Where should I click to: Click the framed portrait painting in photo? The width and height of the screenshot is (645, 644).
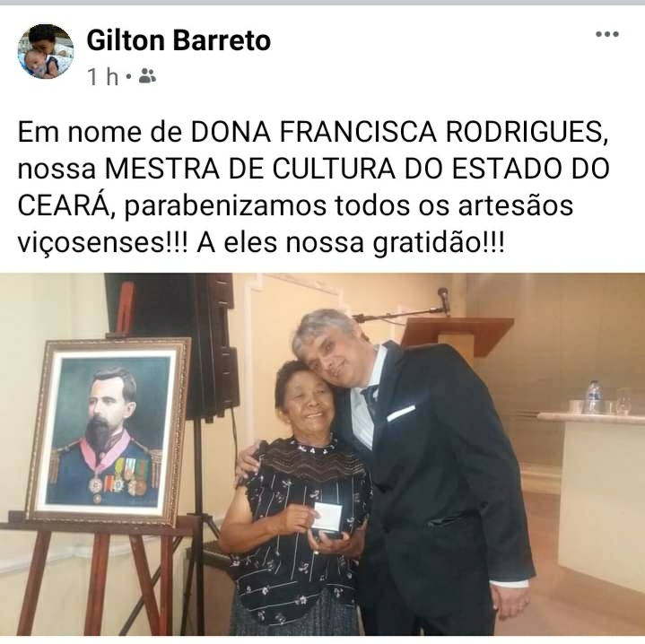tap(109, 431)
